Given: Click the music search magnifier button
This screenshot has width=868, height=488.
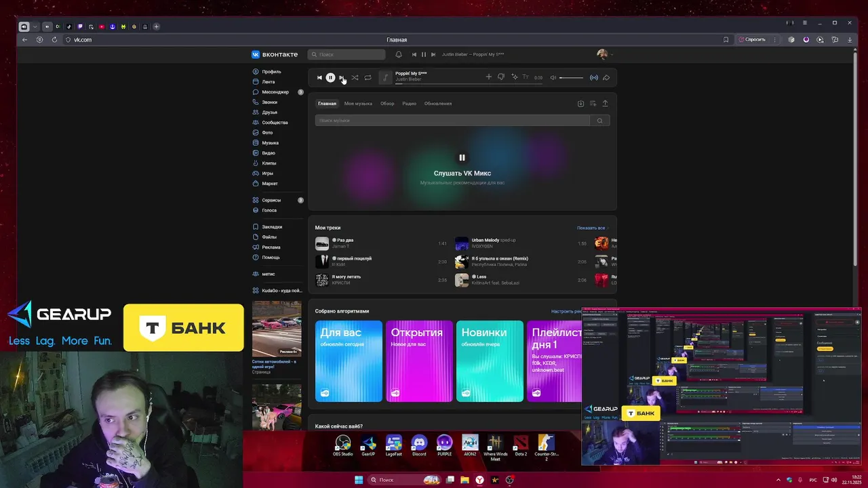Looking at the screenshot, I should click(599, 120).
